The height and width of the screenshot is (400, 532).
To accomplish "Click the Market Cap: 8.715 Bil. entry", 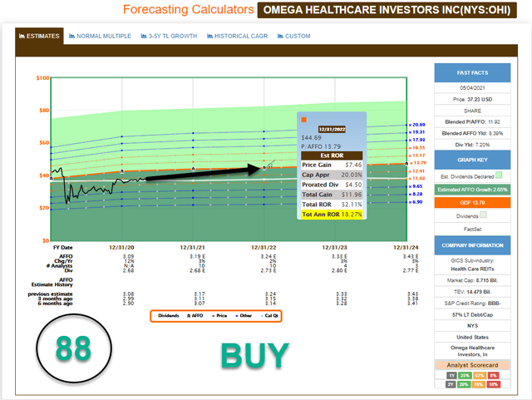I will click(472, 280).
